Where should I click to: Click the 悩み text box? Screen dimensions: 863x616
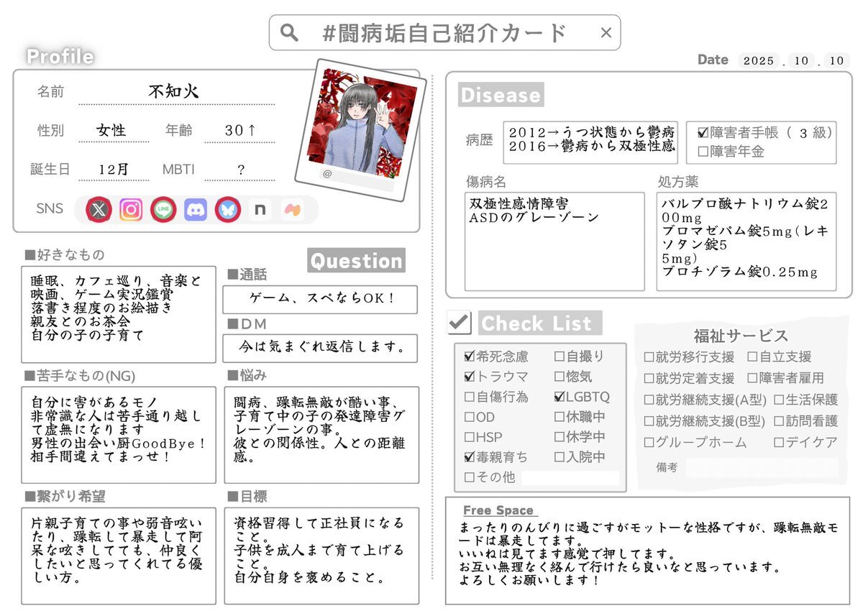(x=321, y=434)
